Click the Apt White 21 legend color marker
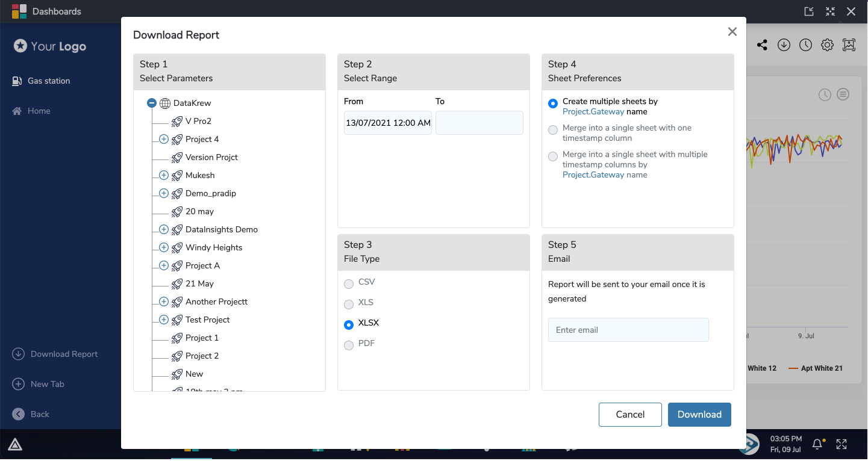The height and width of the screenshot is (461, 868). (792, 368)
